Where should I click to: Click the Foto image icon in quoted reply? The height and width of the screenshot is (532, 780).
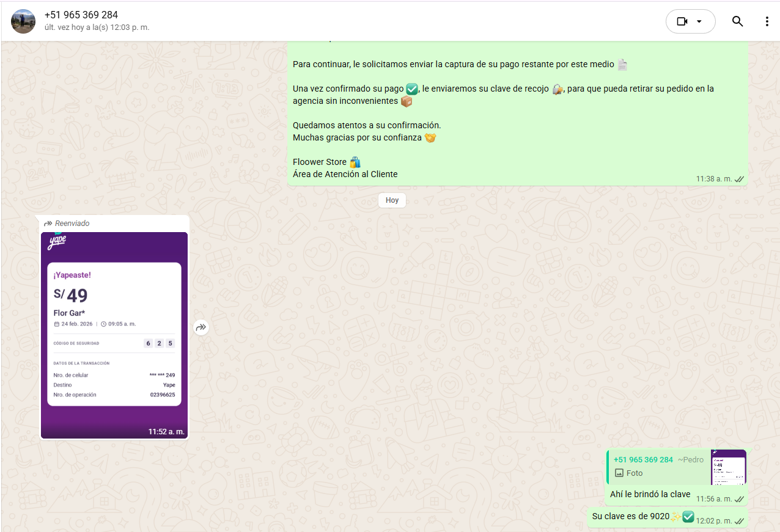(x=619, y=473)
